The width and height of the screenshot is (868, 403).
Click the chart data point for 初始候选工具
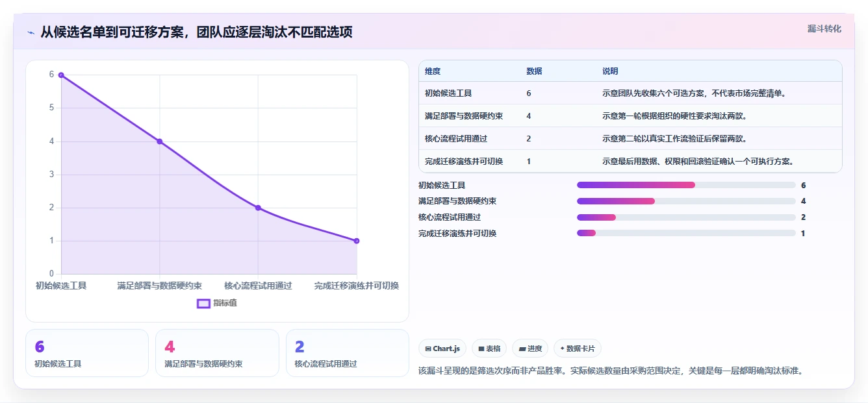click(61, 75)
